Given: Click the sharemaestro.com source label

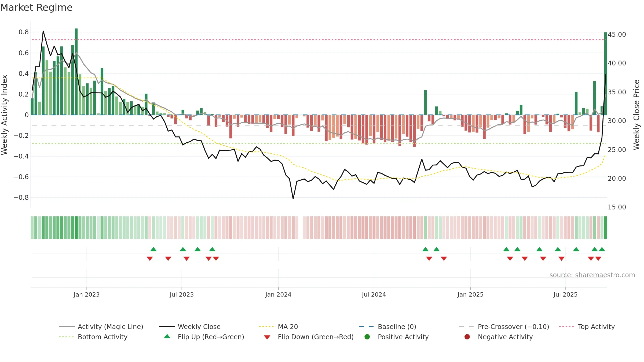Looking at the screenshot, I should (592, 275).
